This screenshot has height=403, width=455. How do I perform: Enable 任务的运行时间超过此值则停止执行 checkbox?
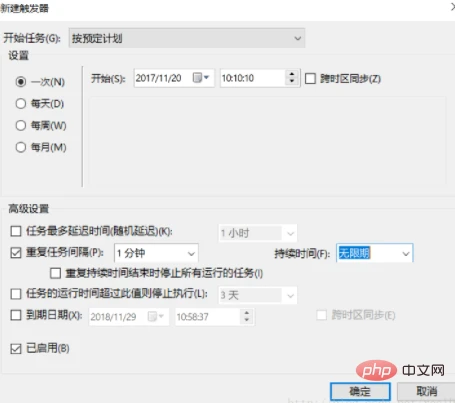pos(16,294)
